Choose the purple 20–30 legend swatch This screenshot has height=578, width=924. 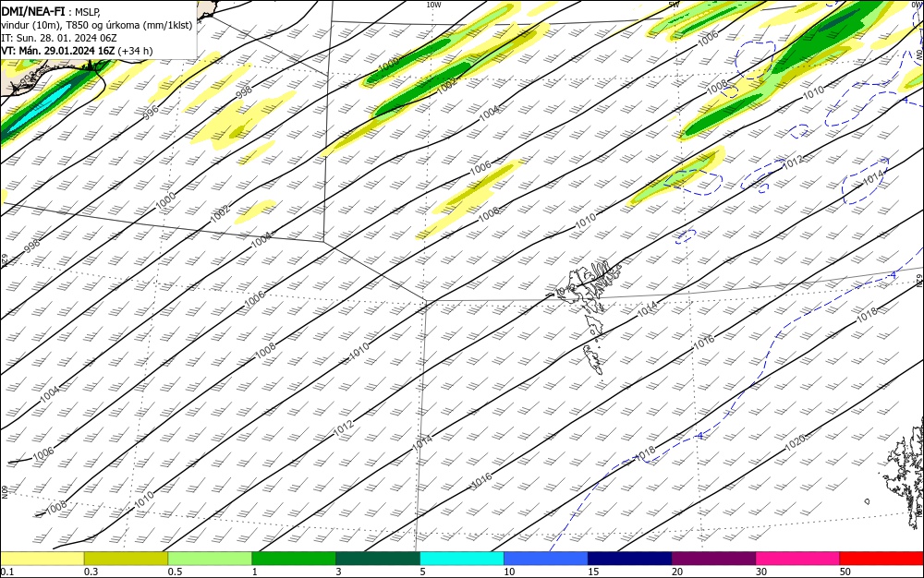tap(713, 559)
